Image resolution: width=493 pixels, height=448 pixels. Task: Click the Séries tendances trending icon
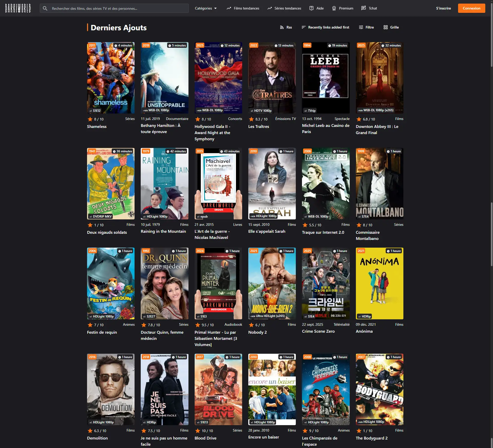(269, 8)
